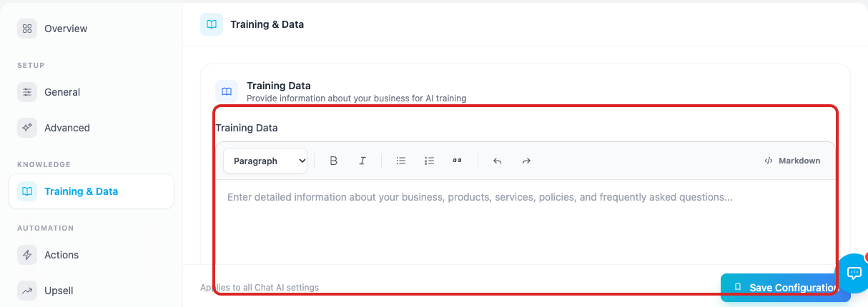This screenshot has height=307, width=868.
Task: Open the General setup section
Action: pos(91,92)
